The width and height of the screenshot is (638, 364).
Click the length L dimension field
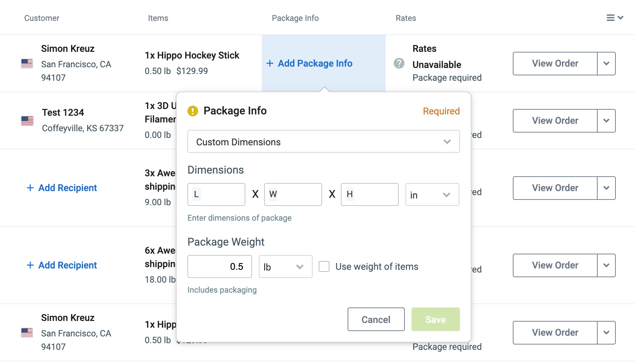(x=216, y=194)
